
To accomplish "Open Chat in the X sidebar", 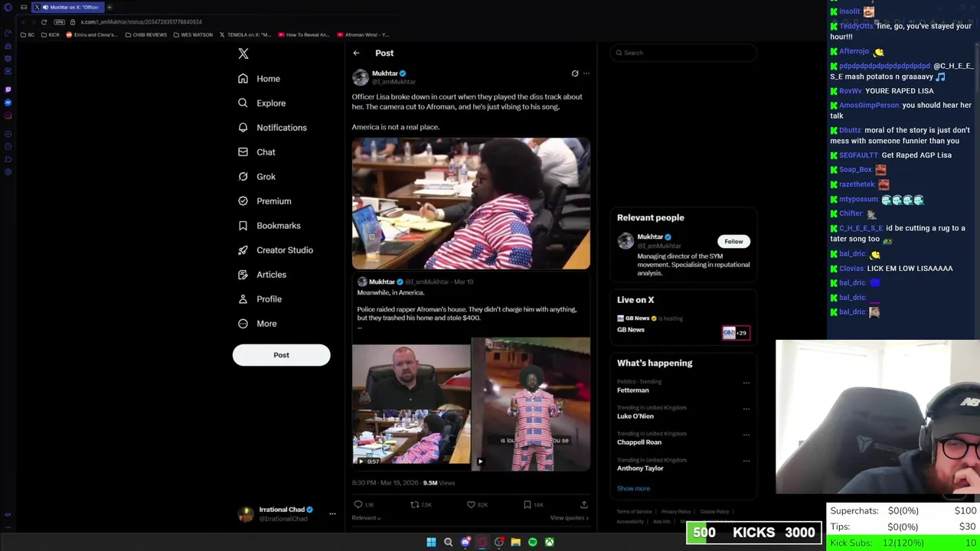I will point(256,152).
